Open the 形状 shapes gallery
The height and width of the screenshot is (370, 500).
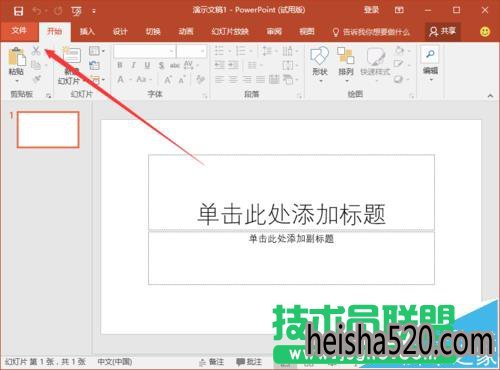point(320,64)
